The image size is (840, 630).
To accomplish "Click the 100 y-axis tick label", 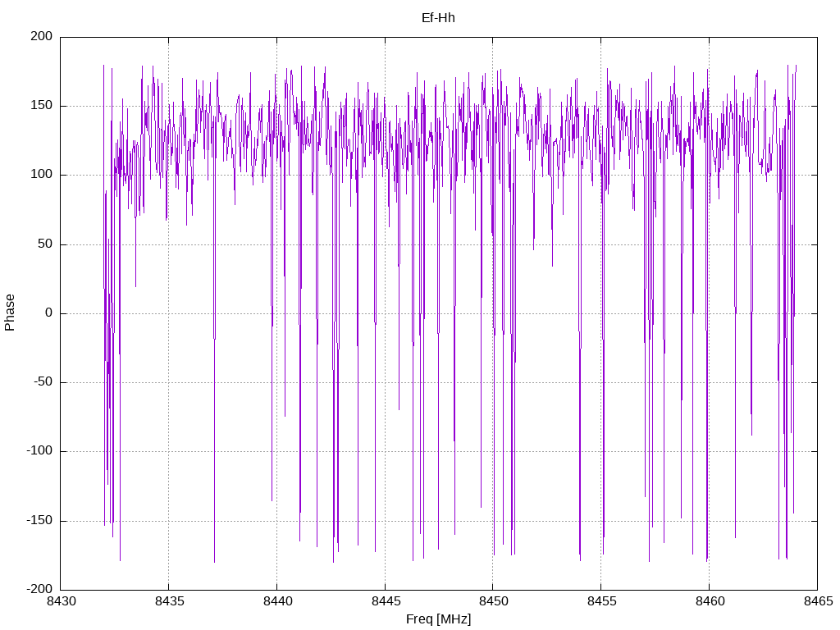I will point(42,175).
